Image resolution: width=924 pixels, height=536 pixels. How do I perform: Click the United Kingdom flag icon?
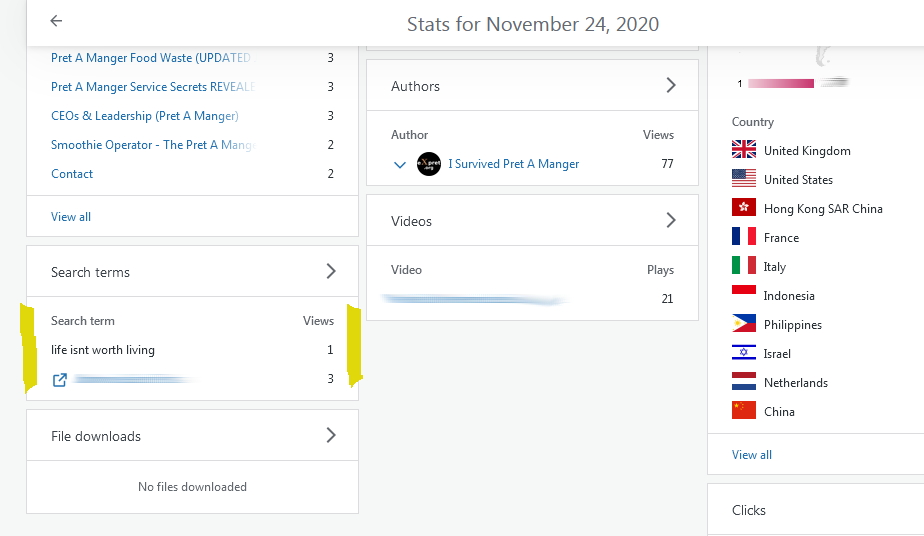tap(744, 150)
